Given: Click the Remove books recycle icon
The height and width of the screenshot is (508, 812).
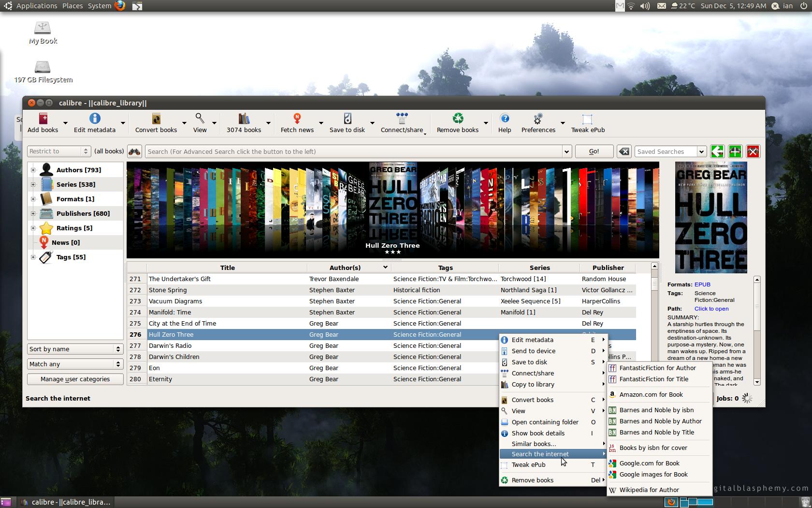Looking at the screenshot, I should [x=458, y=119].
